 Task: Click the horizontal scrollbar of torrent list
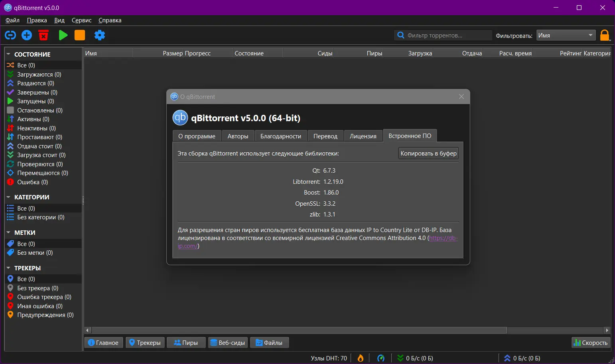299,330
